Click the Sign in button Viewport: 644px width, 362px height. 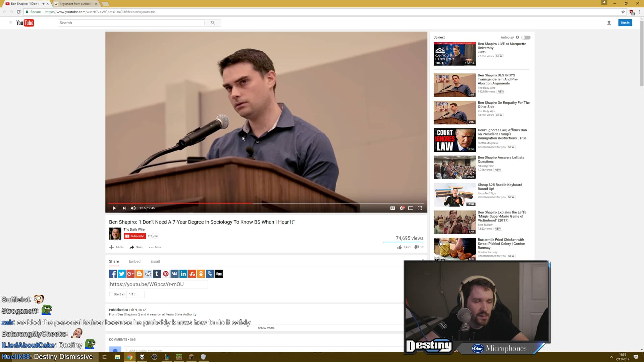(x=625, y=22)
